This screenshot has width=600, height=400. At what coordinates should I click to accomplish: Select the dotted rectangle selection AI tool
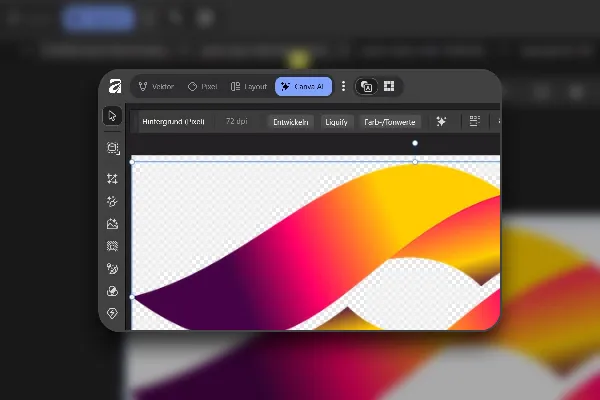point(112,246)
